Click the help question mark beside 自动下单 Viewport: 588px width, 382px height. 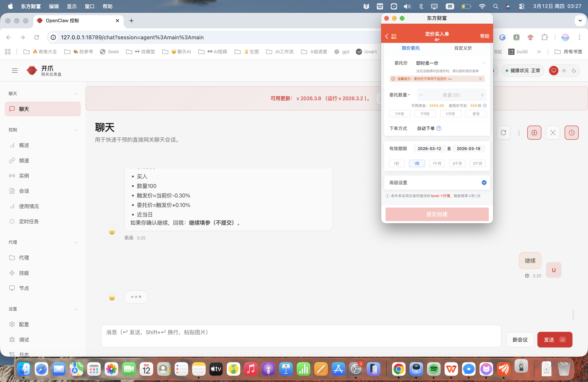click(x=439, y=128)
